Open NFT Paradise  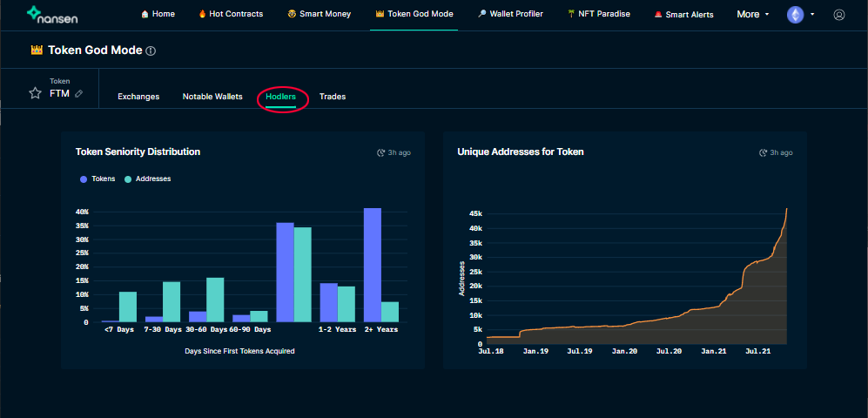pyautogui.click(x=599, y=14)
